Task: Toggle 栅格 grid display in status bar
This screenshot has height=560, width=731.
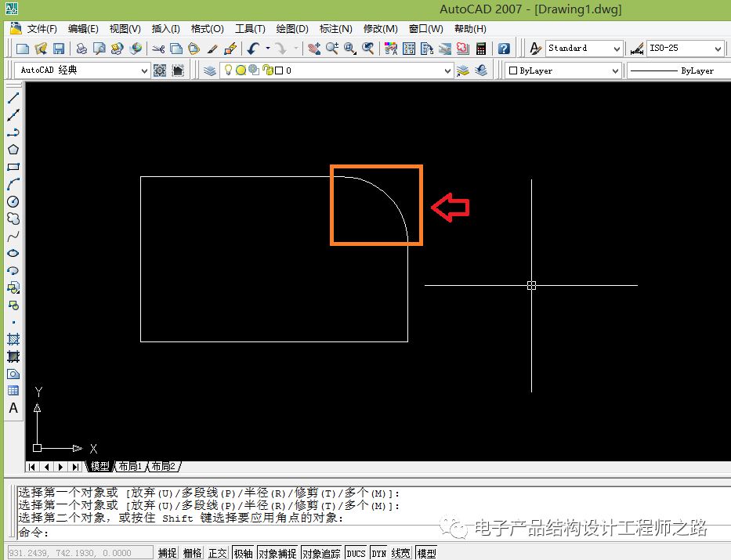Action: click(x=192, y=553)
